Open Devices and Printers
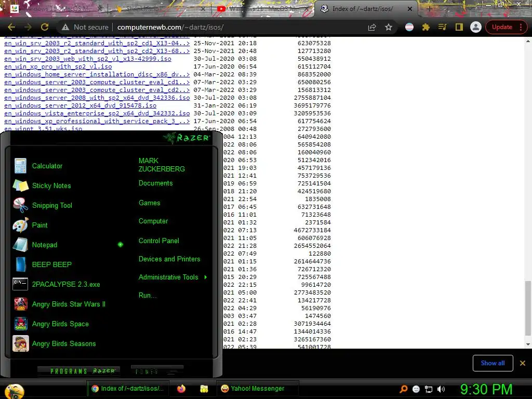This screenshot has height=399, width=532. 169,259
